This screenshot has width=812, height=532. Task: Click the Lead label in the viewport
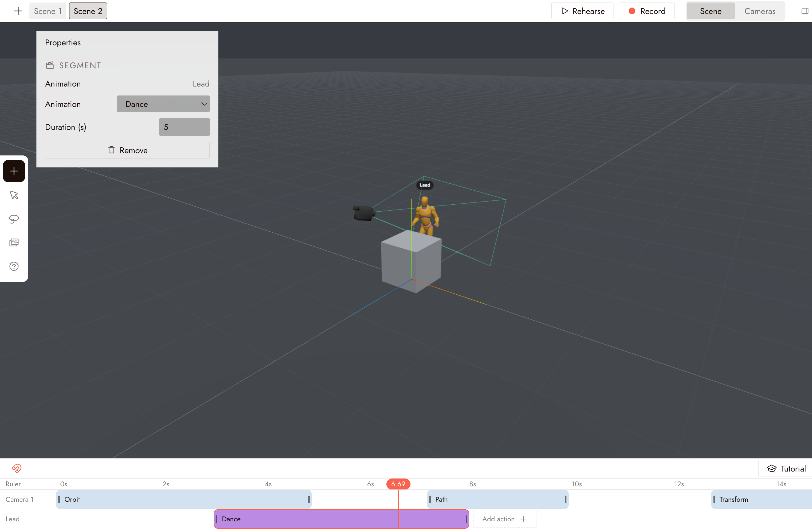(425, 185)
